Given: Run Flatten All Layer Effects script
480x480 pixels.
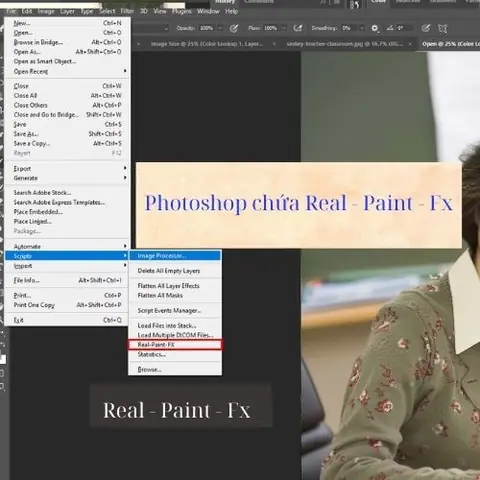Looking at the screenshot, I should pyautogui.click(x=175, y=286).
